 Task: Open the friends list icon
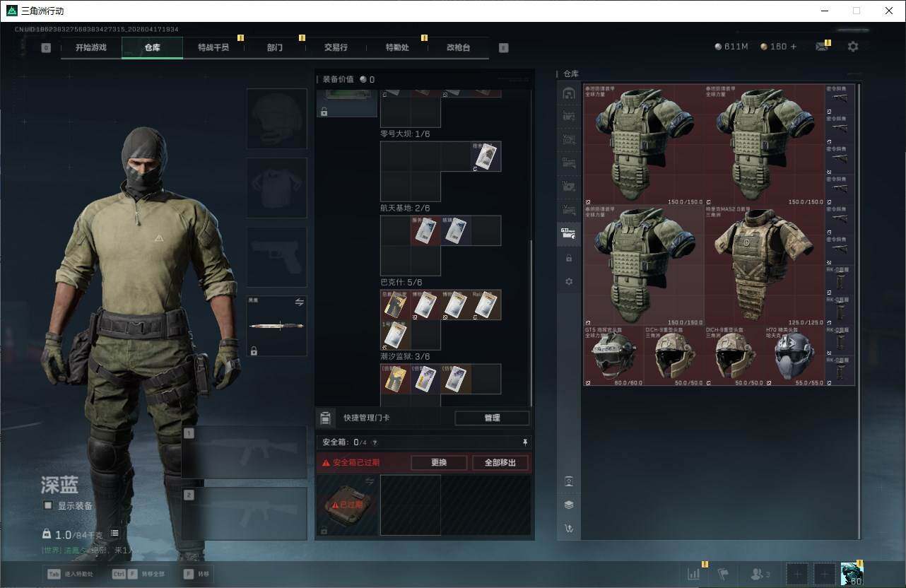pos(760,574)
